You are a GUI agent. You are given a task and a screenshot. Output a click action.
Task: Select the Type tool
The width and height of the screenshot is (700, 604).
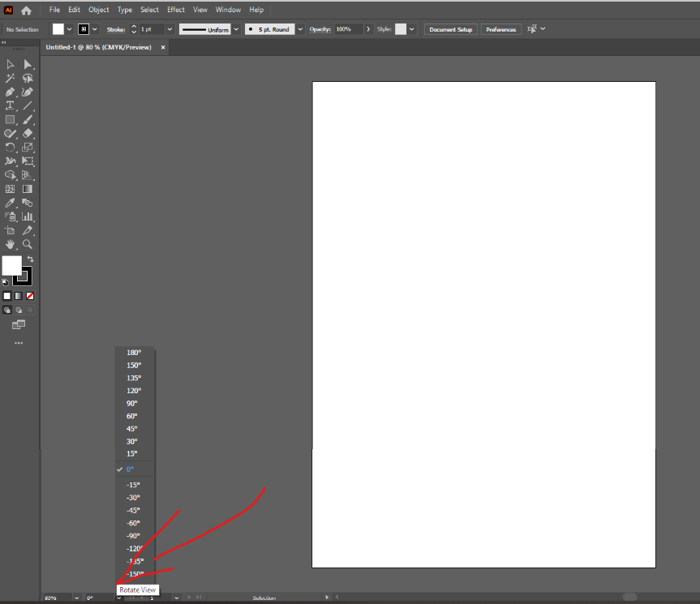tap(10, 106)
